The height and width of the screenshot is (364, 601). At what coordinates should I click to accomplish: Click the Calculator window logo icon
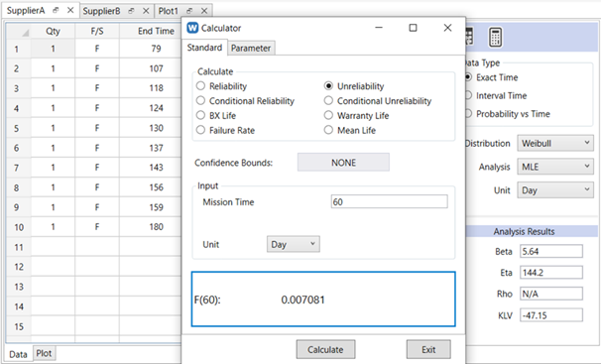pos(192,28)
